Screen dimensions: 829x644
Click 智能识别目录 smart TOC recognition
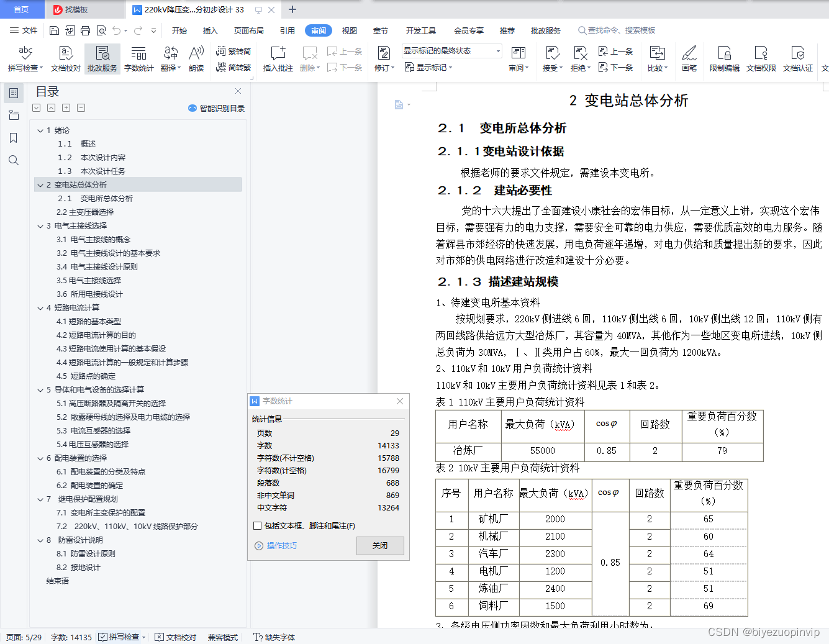pyautogui.click(x=216, y=108)
